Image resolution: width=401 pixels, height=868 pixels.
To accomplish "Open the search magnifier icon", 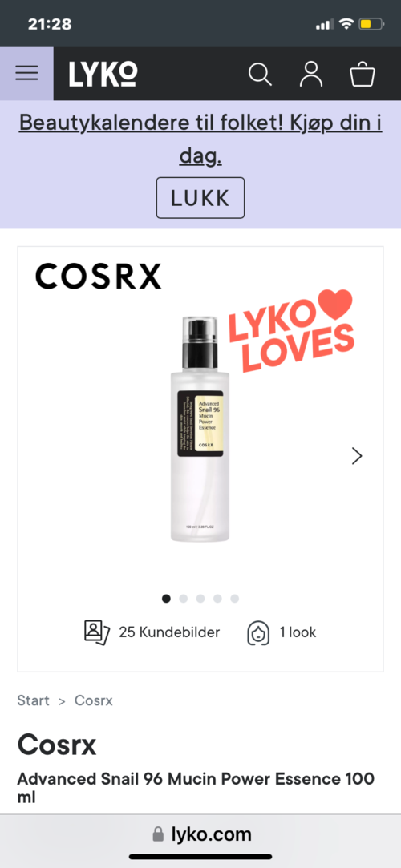I will [260, 75].
